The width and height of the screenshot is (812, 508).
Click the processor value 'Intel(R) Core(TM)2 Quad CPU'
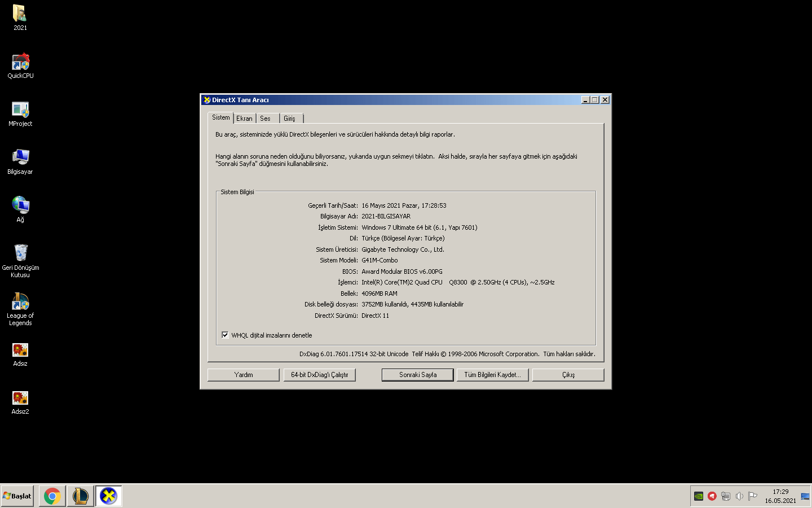402,282
